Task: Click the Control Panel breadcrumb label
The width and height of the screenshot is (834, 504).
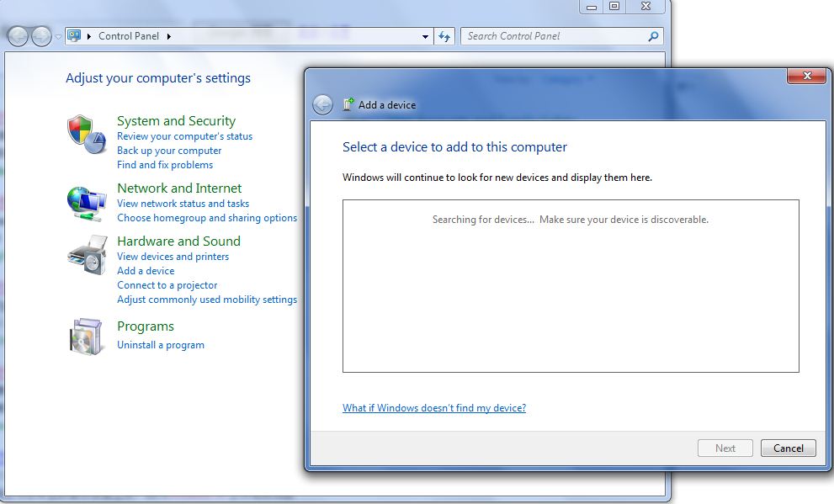Action: click(129, 36)
